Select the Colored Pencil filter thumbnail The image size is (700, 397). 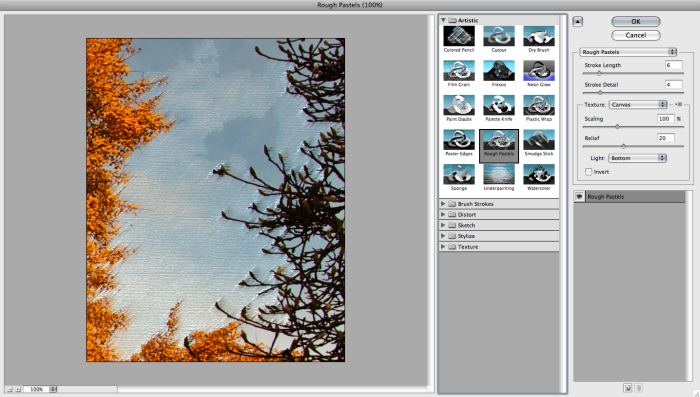459,36
